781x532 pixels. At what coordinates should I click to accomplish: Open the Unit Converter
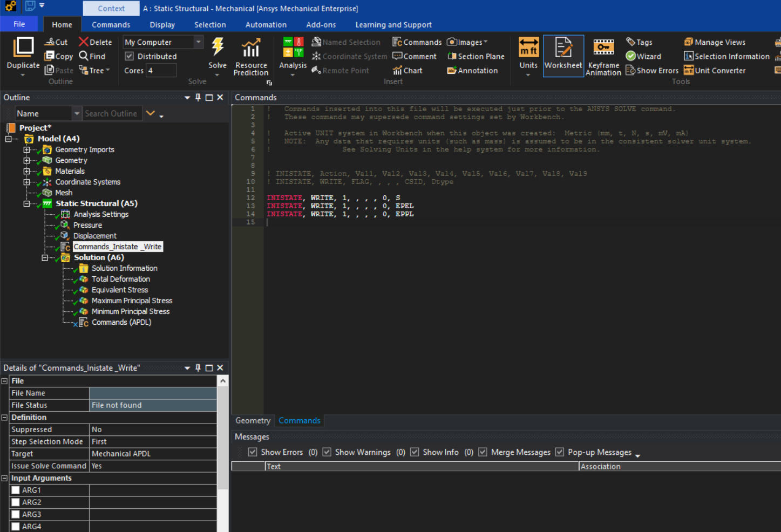pos(715,70)
